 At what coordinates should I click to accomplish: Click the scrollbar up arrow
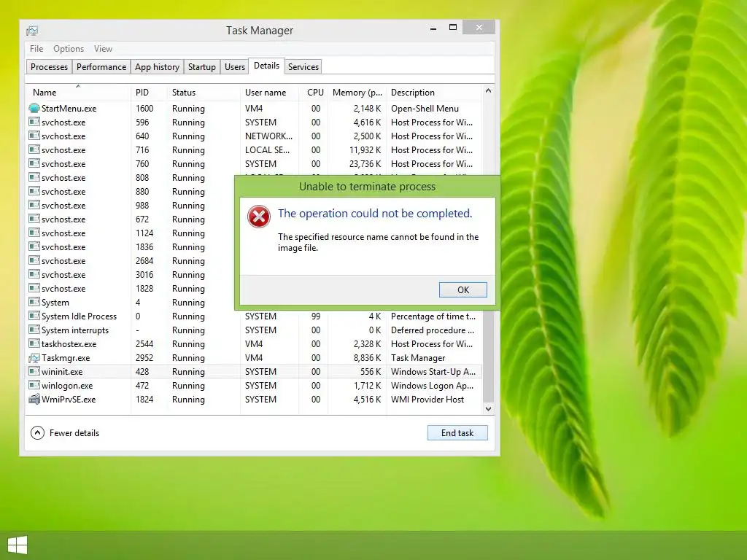pyautogui.click(x=488, y=91)
